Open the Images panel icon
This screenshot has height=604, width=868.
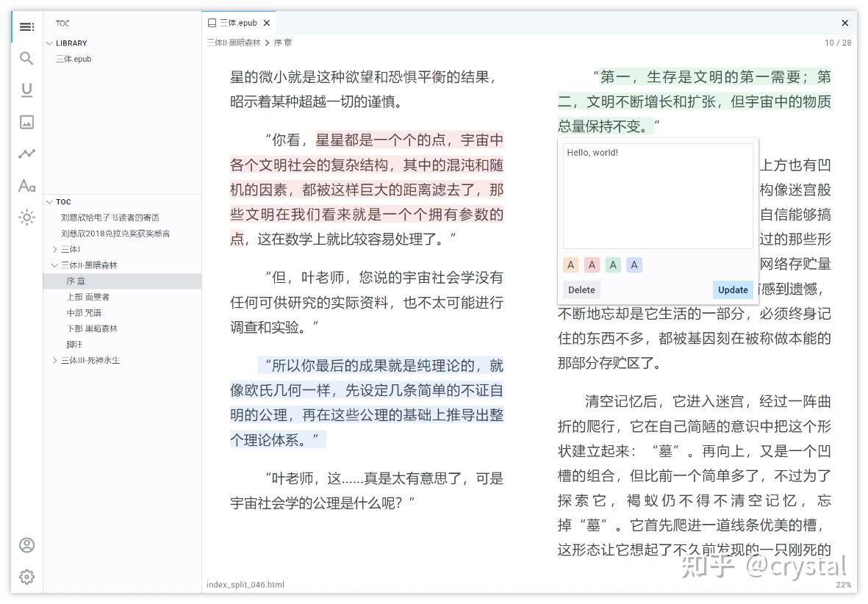pyautogui.click(x=26, y=122)
